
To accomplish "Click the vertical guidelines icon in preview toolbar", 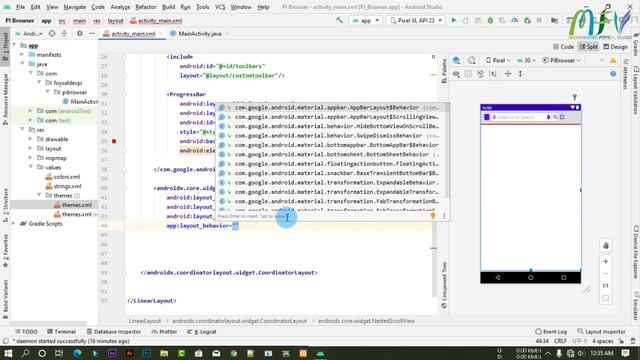I will [520, 74].
